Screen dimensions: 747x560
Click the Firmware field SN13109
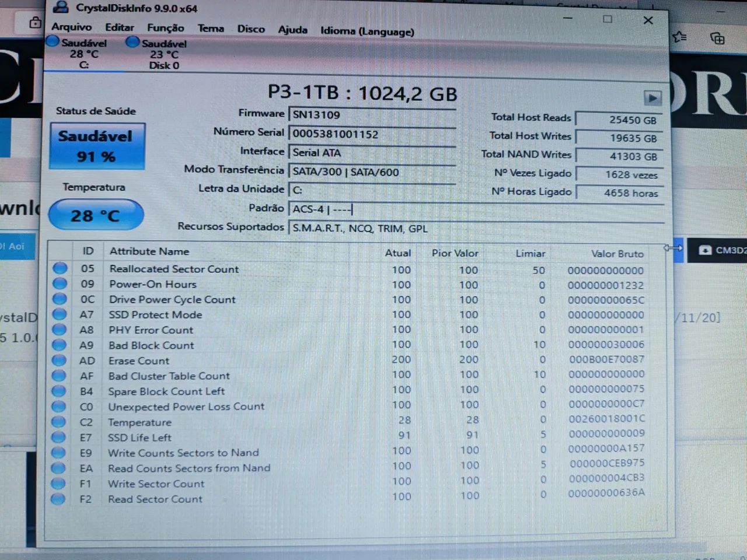click(x=372, y=115)
